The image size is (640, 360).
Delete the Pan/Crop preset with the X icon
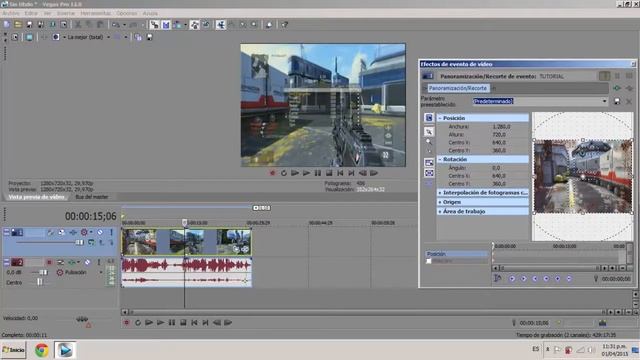[629, 101]
